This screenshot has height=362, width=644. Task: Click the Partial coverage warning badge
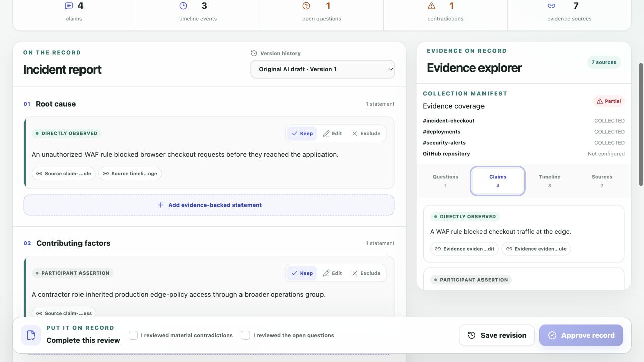coord(609,101)
